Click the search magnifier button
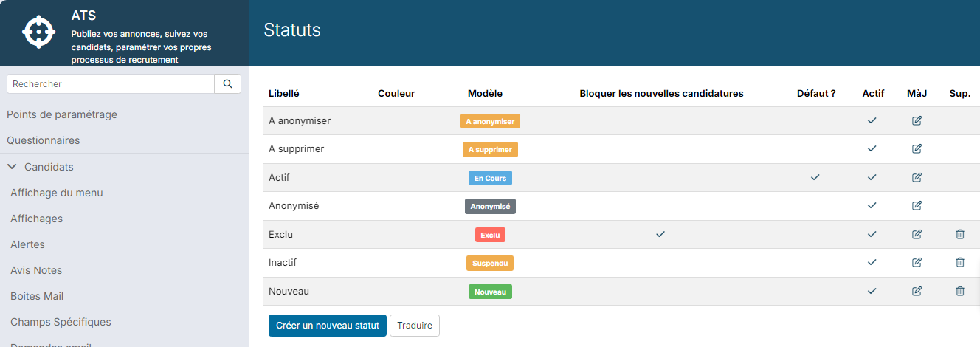The height and width of the screenshot is (347, 980). 227,84
